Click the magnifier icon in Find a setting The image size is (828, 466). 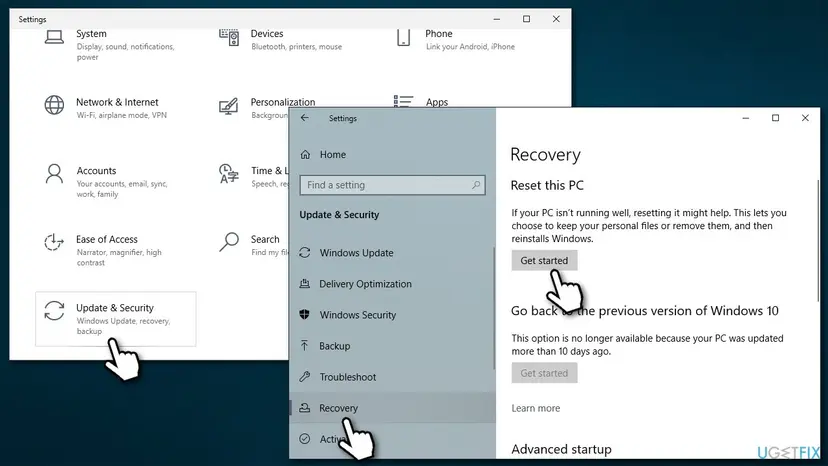click(476, 185)
